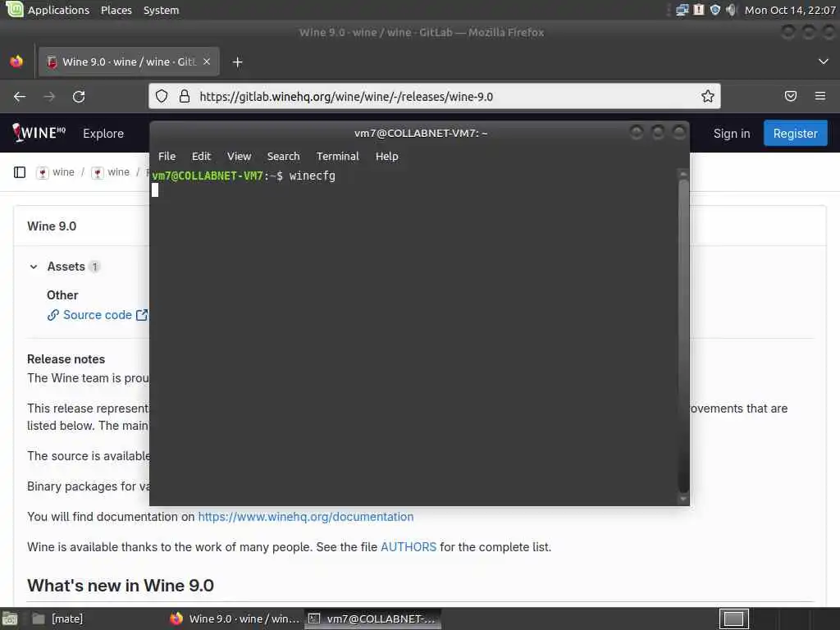Open the terminal Search menu
Viewport: 840px width, 630px height.
283,156
